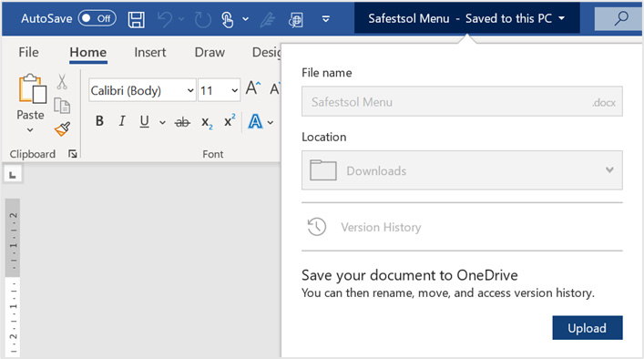Click the Text Effects blue A icon
The width and height of the screenshot is (644, 359).
coord(255,121)
